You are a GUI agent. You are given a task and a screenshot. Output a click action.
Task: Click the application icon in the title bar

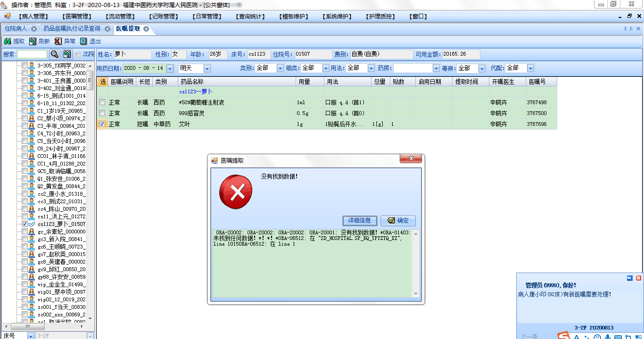5,4
